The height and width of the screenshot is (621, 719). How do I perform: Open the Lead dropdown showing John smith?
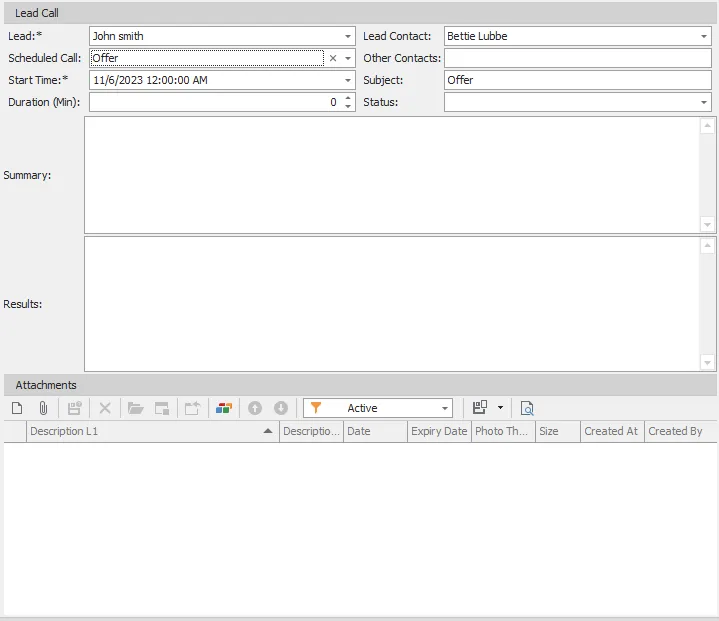[348, 36]
